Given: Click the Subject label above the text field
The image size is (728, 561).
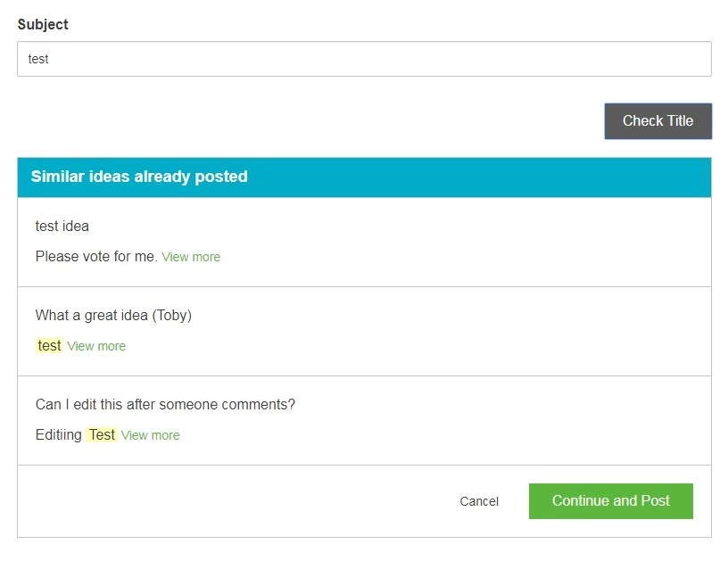Looking at the screenshot, I should pos(43,25).
